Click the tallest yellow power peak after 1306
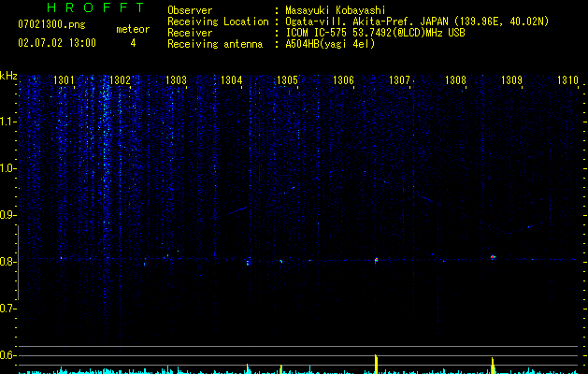588x374 pixels. click(376, 365)
